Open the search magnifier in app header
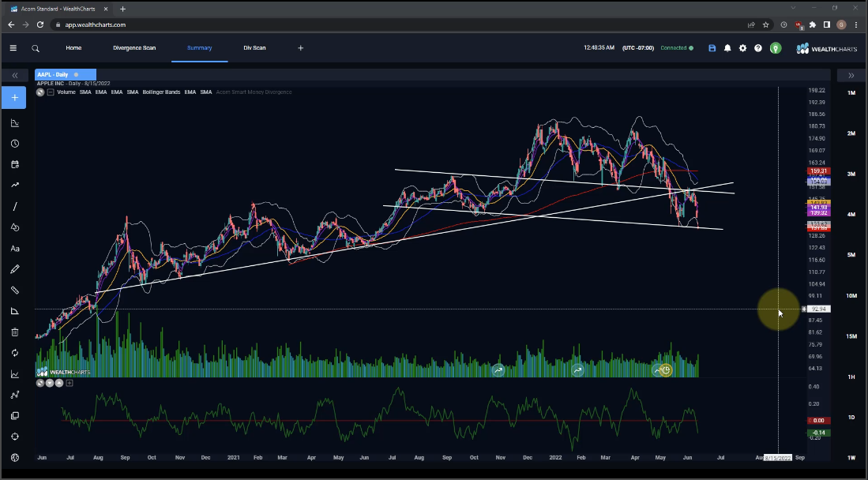The image size is (868, 480). pos(36,48)
